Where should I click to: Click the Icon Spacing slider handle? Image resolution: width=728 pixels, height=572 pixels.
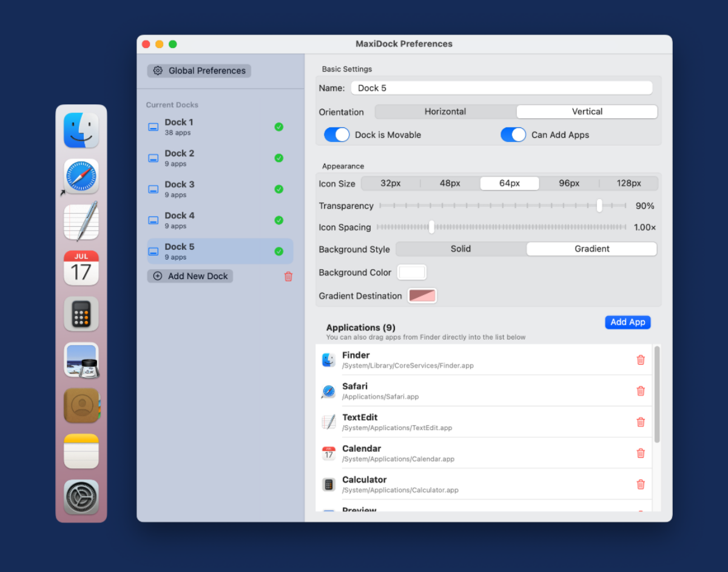pos(431,227)
